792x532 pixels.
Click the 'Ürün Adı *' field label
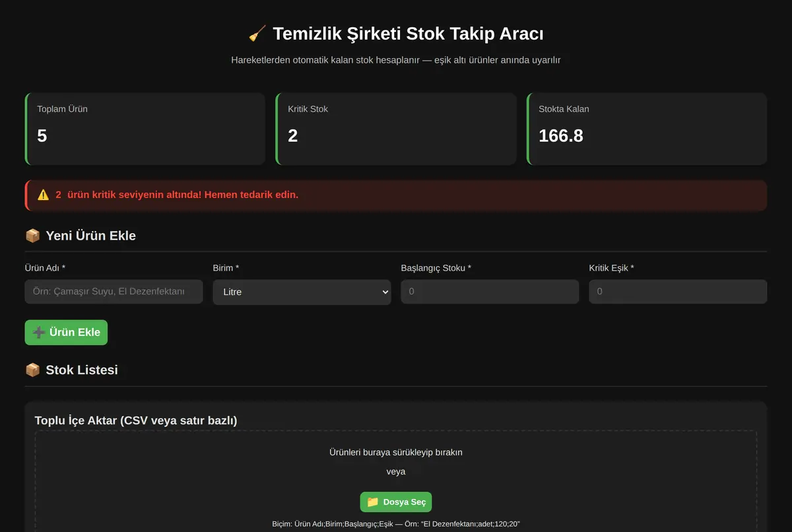[45, 268]
